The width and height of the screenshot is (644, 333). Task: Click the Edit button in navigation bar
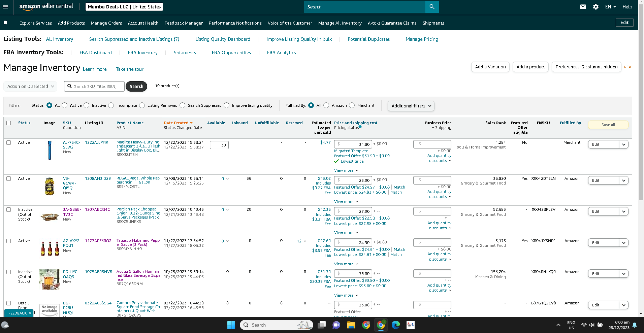624,23
